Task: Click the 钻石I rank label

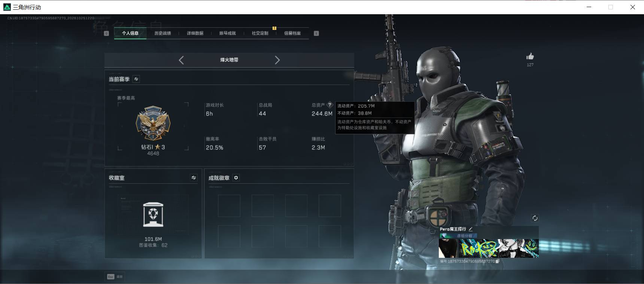Action: point(153,147)
